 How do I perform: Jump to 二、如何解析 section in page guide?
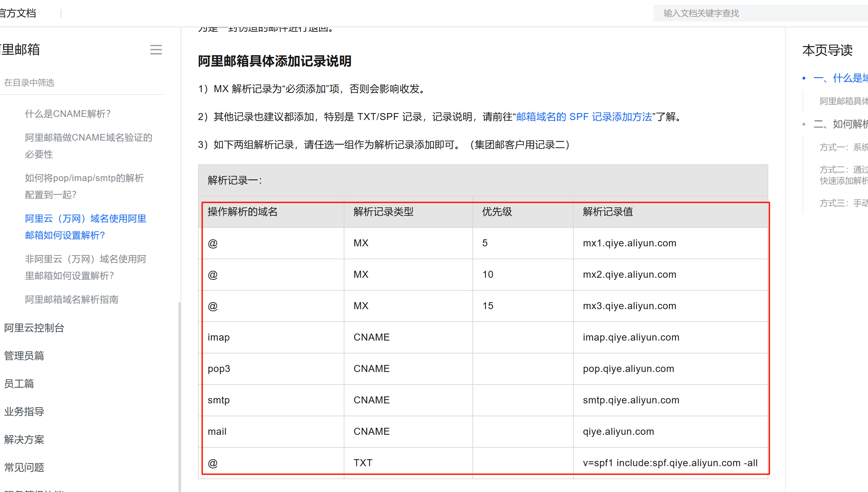840,124
